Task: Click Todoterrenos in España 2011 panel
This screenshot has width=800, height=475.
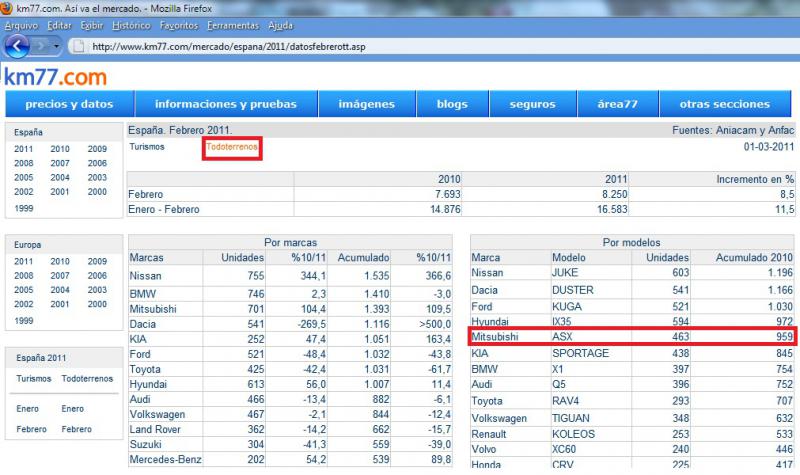Action: [87, 379]
